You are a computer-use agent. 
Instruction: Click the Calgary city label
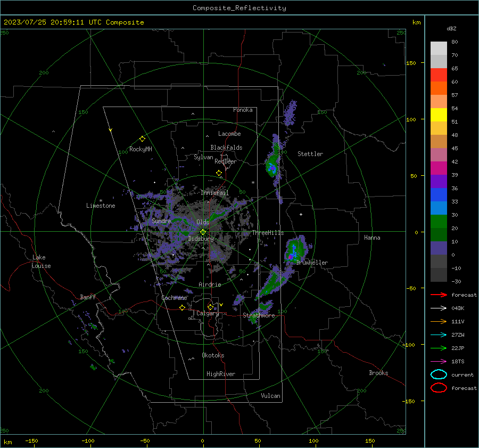208,313
